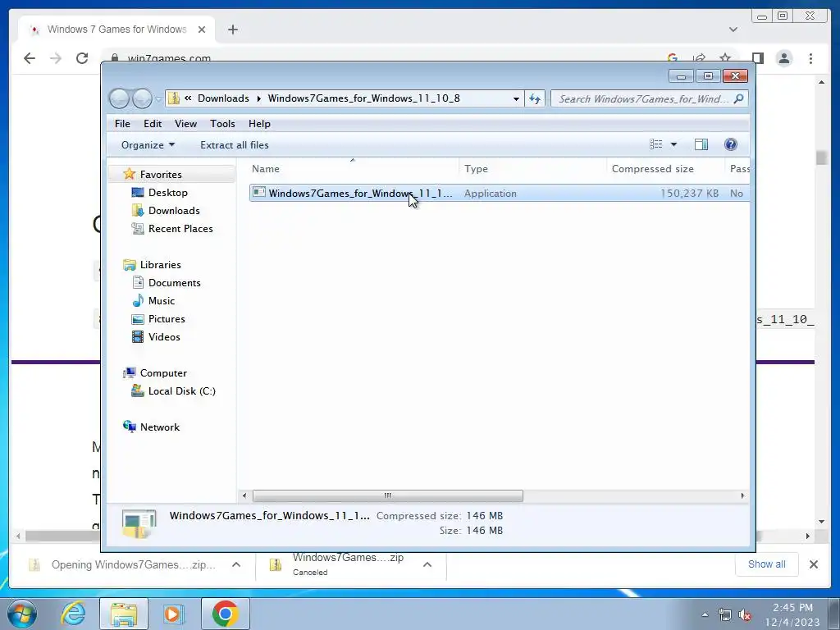Open the Help menu
This screenshot has width=840, height=630.
(259, 124)
